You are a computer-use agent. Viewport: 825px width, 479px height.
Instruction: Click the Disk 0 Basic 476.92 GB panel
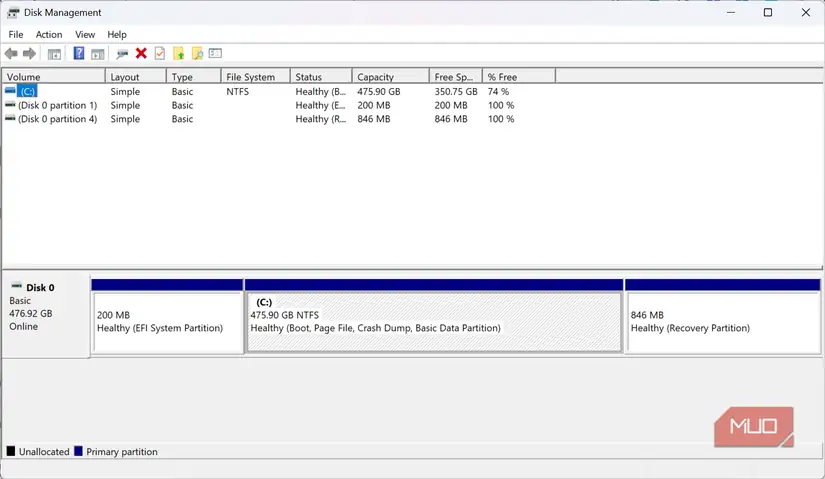46,314
